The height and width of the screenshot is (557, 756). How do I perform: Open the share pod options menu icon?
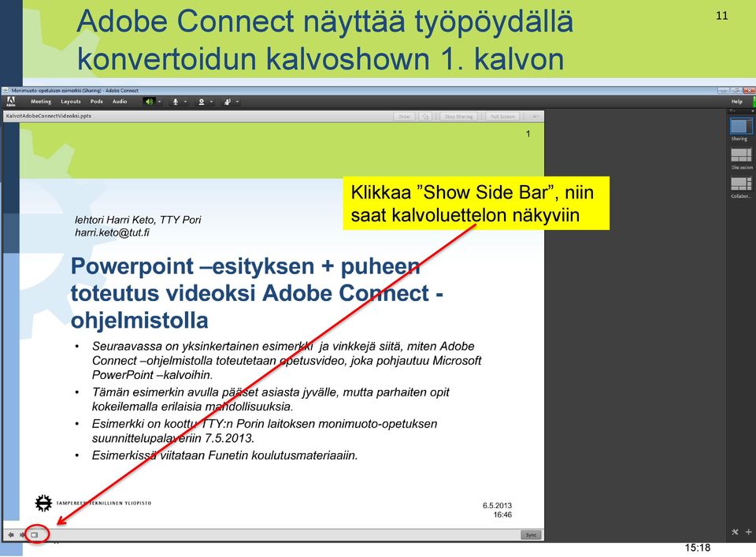click(x=535, y=117)
